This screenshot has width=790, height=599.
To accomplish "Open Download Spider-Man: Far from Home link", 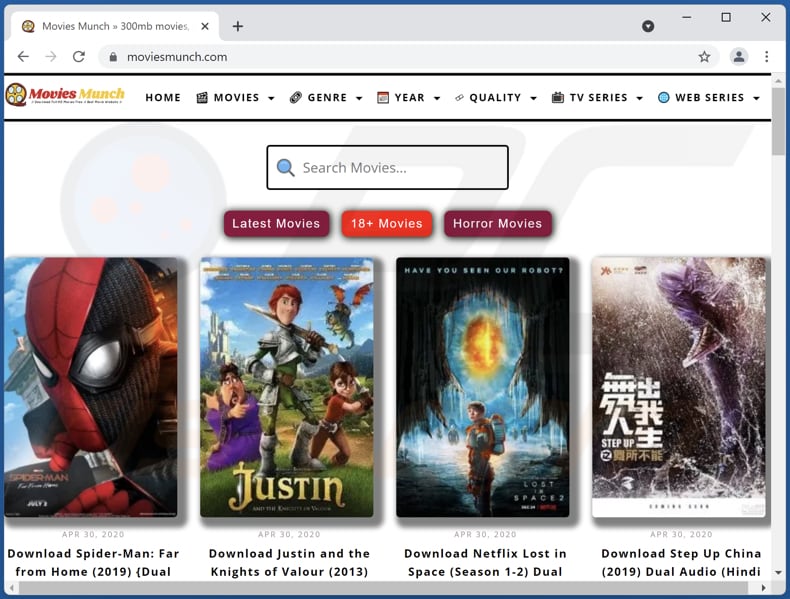I will [x=93, y=562].
